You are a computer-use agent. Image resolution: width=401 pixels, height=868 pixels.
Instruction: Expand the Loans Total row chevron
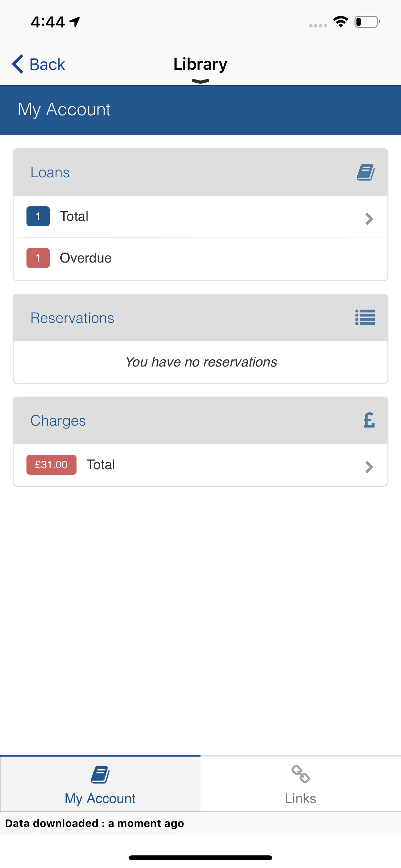[x=369, y=219]
